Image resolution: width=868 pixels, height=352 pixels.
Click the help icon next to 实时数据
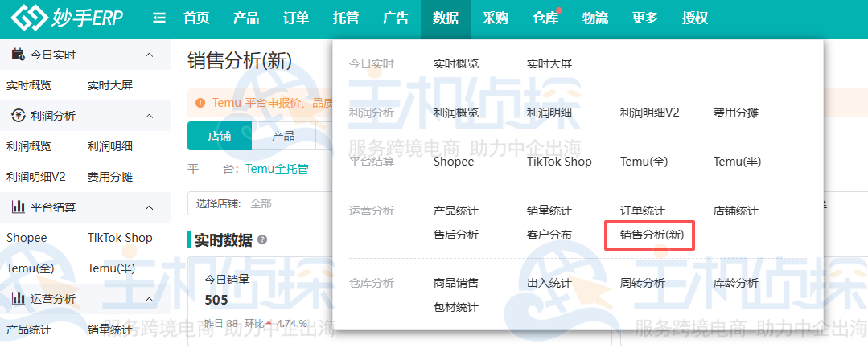262,239
